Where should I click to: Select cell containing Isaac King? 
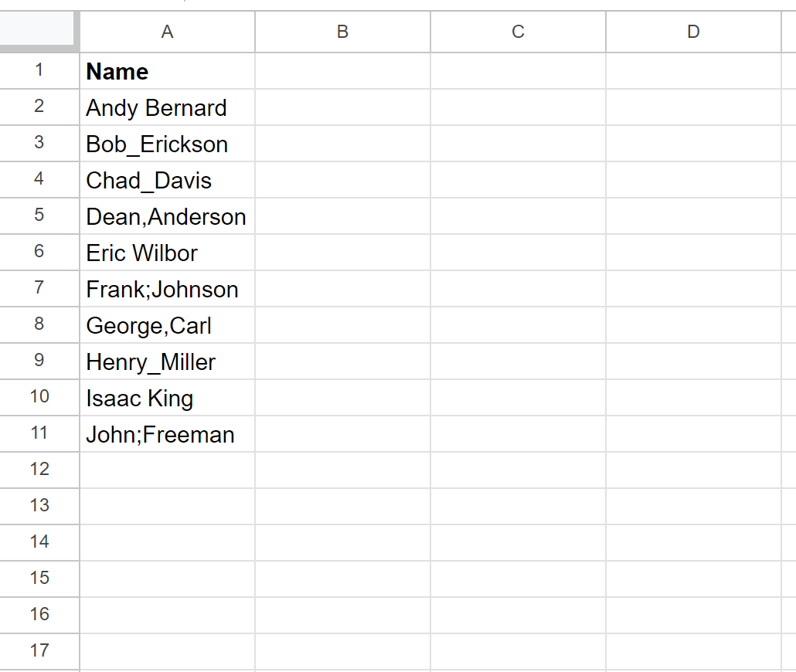[168, 398]
